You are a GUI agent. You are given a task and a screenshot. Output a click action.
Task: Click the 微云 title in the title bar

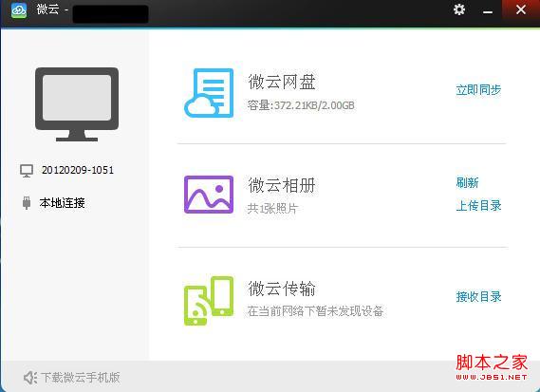[x=48, y=9]
